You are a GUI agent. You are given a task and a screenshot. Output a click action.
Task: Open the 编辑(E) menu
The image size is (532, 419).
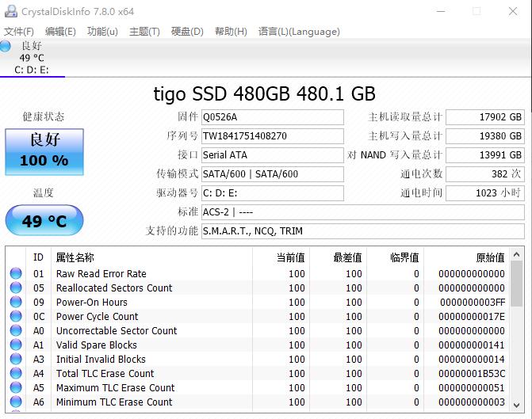pyautogui.click(x=60, y=32)
